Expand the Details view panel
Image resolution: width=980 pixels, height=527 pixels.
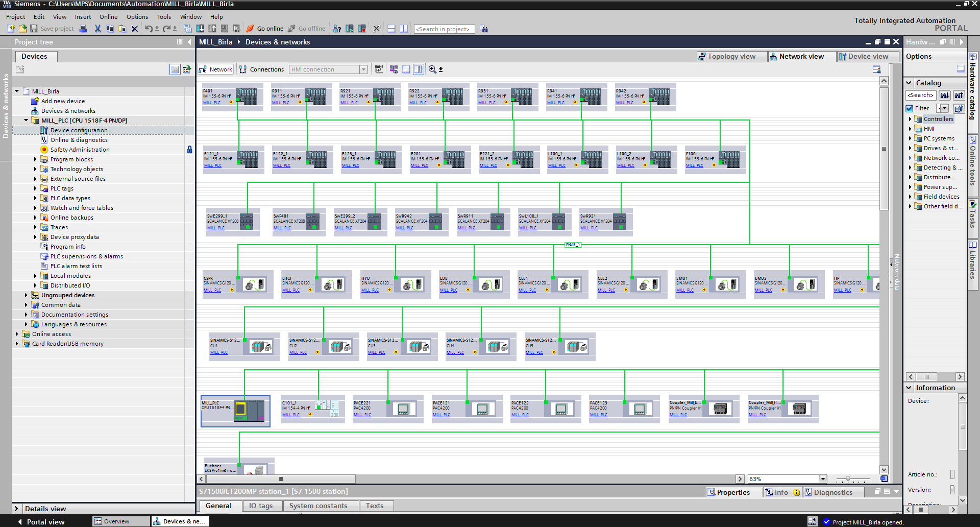pos(16,509)
